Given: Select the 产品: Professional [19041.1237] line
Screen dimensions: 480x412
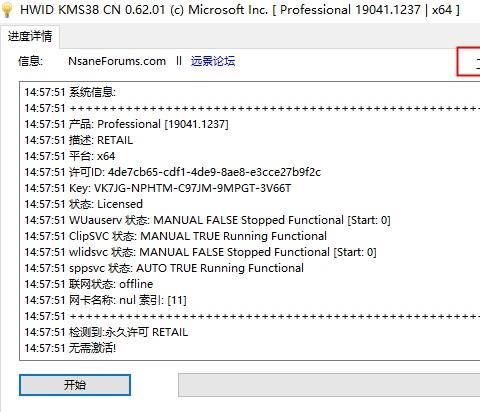Looking at the screenshot, I should coord(126,124).
